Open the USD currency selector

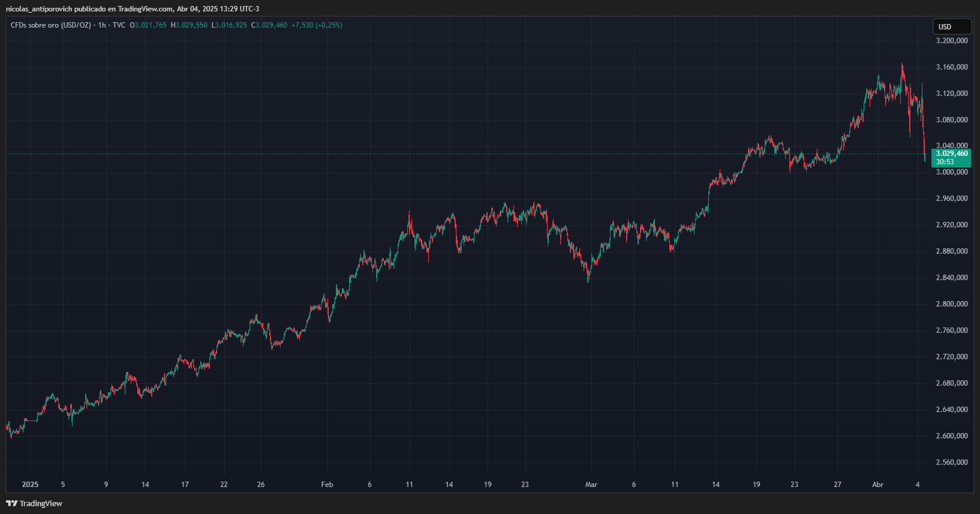point(951,26)
